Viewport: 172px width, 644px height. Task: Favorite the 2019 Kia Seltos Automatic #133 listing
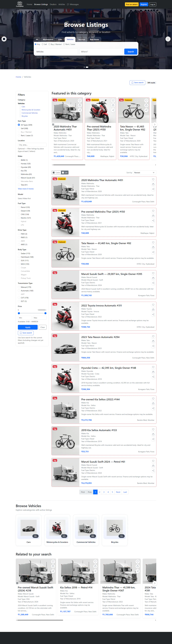click(153, 430)
